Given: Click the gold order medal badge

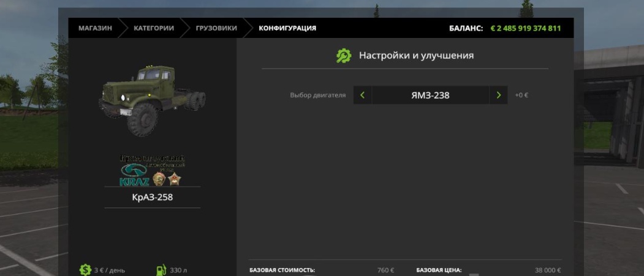Looking at the screenshot, I should [158, 177].
